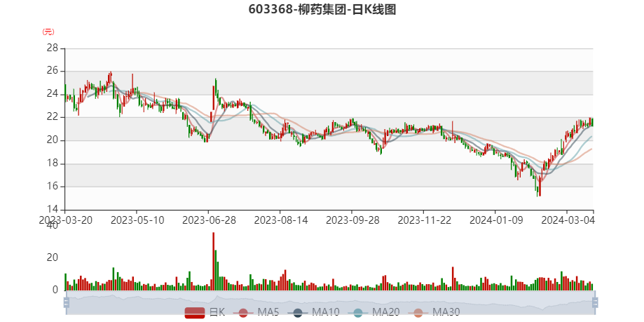Select the 2023-05-10 date label
The width and height of the screenshot is (644, 322).
point(137,220)
